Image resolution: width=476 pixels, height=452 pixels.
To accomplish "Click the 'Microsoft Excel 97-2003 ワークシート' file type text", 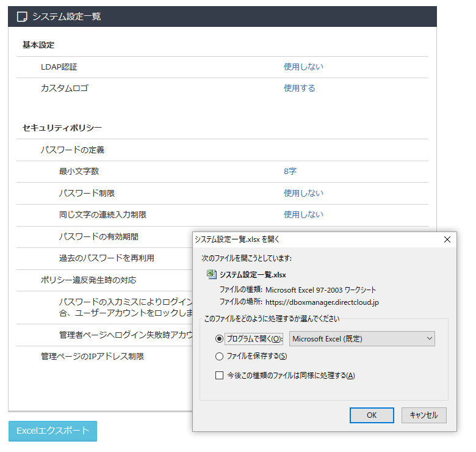I will click(x=320, y=290).
